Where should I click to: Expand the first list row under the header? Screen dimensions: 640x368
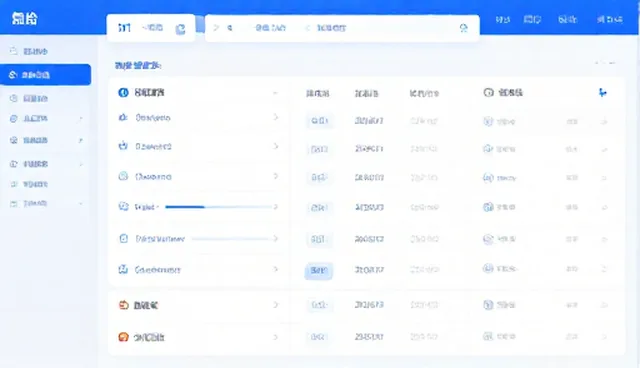coord(276,117)
